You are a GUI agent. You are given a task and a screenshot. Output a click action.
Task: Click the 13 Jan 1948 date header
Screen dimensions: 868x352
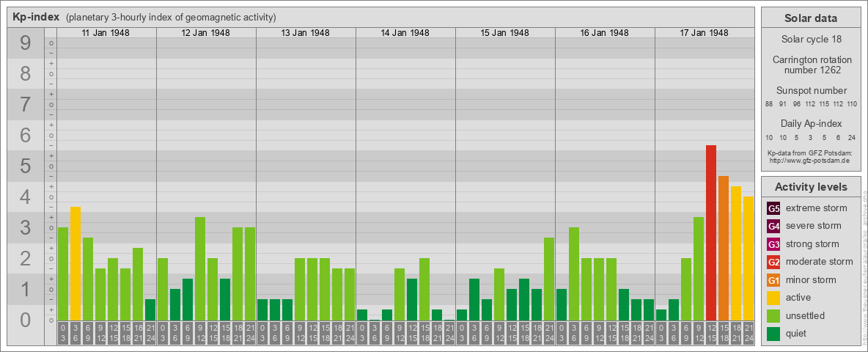click(x=305, y=33)
